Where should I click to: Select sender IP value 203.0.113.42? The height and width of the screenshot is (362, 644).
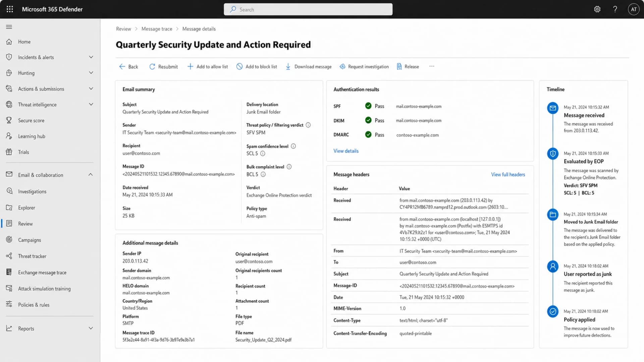(135, 261)
